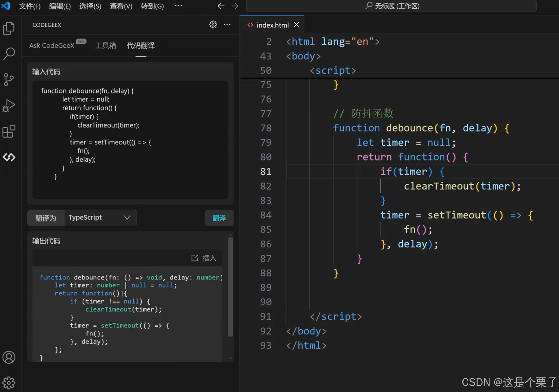Screen dimensions: 559x392
Task: Close the index.html editor tab
Action: click(297, 25)
